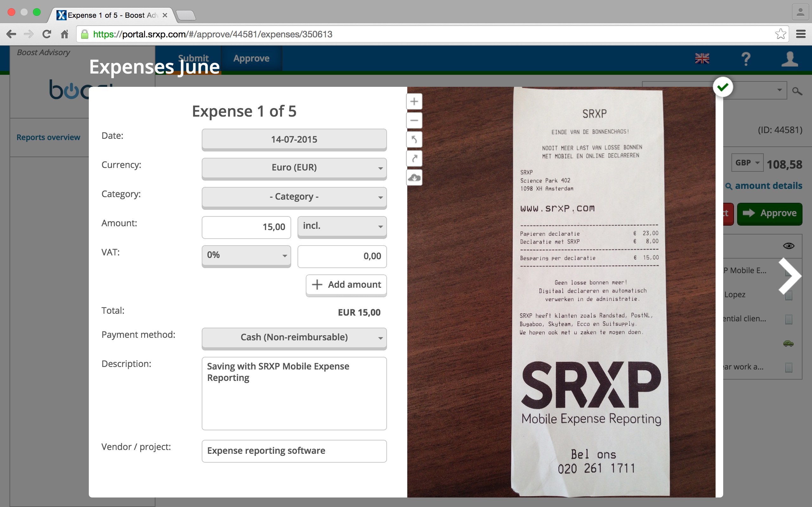Click the green checkmark approve circle
This screenshot has height=507, width=812.
pos(723,87)
